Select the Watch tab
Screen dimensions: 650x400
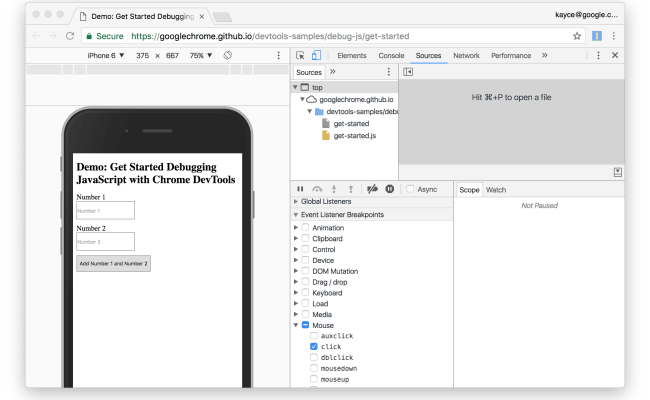tap(496, 190)
